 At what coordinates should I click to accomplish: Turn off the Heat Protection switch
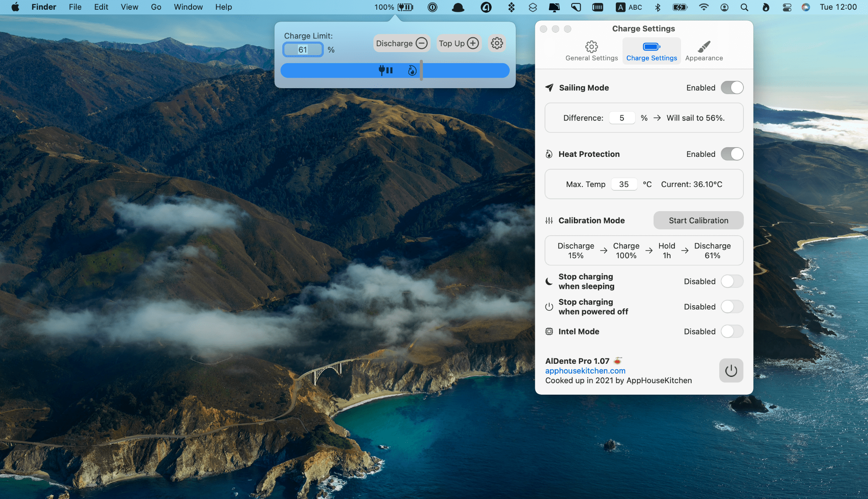732,154
